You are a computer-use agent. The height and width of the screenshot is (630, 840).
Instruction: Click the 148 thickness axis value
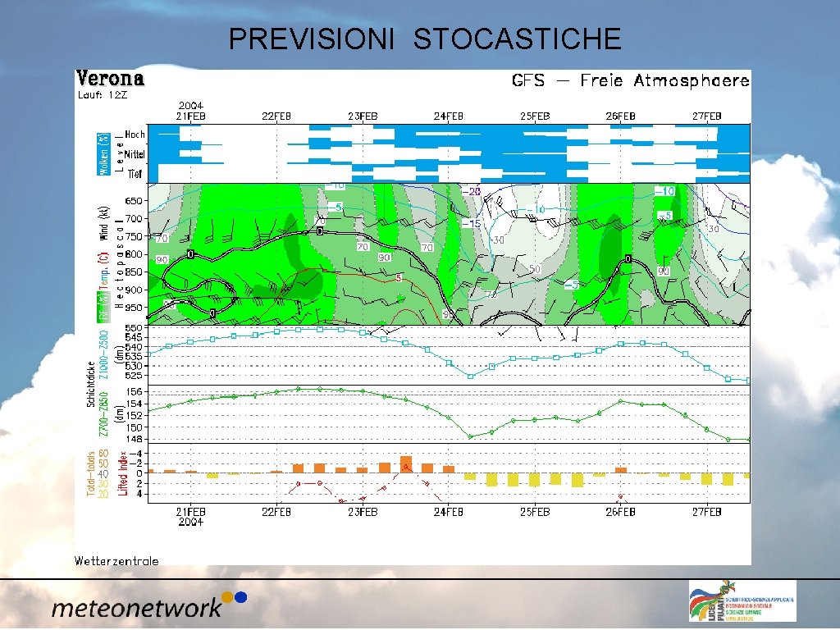pyautogui.click(x=134, y=440)
